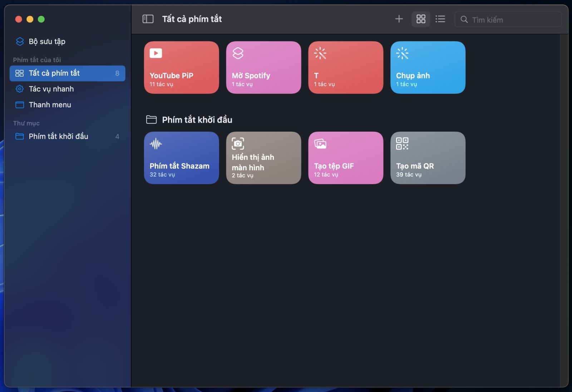Click the grid icon beside Tất cả phím tắt
The image size is (572, 392).
[20, 73]
